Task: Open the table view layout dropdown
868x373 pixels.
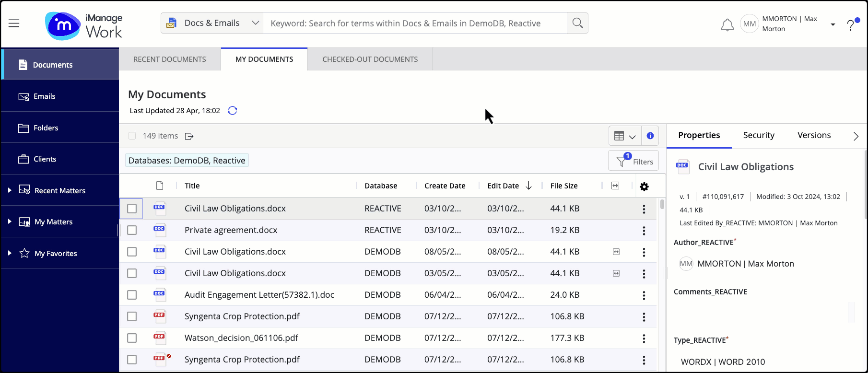Action: pyautogui.click(x=624, y=136)
